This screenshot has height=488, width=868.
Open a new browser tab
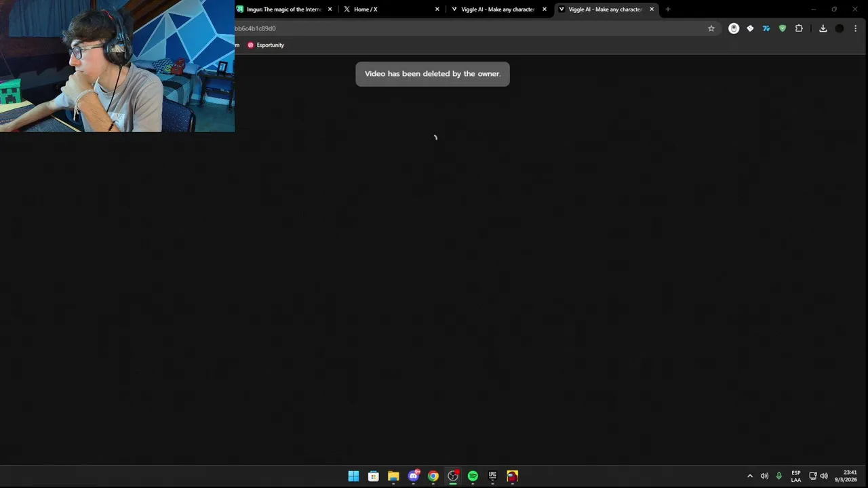click(x=668, y=9)
